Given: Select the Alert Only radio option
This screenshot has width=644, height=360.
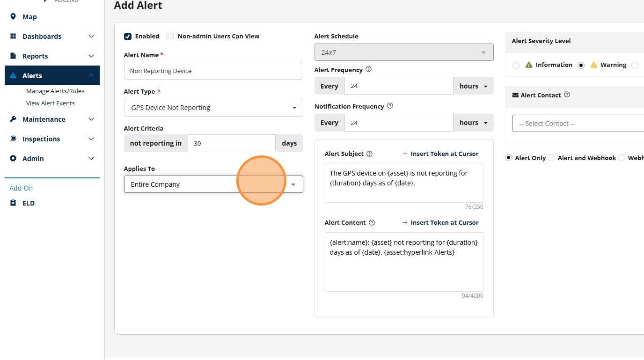Looking at the screenshot, I should pyautogui.click(x=509, y=158).
